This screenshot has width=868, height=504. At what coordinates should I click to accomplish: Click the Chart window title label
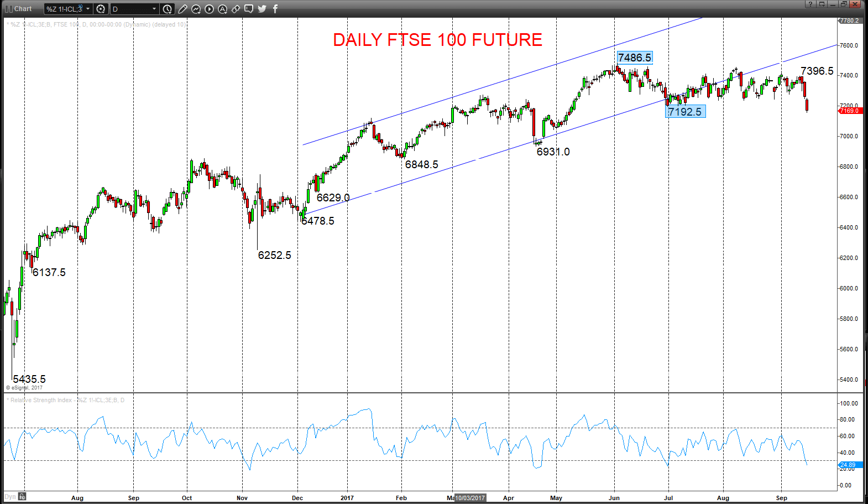point(23,9)
